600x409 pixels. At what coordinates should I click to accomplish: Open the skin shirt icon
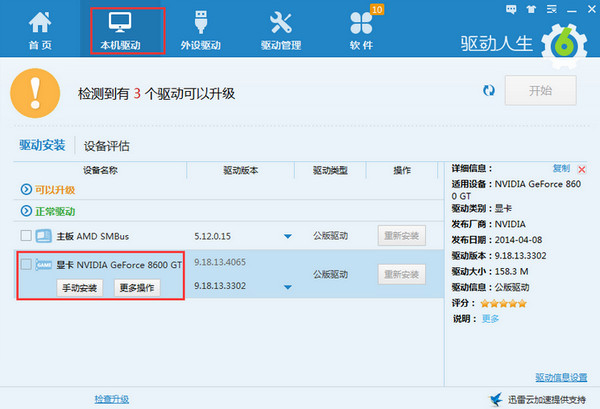tap(531, 9)
